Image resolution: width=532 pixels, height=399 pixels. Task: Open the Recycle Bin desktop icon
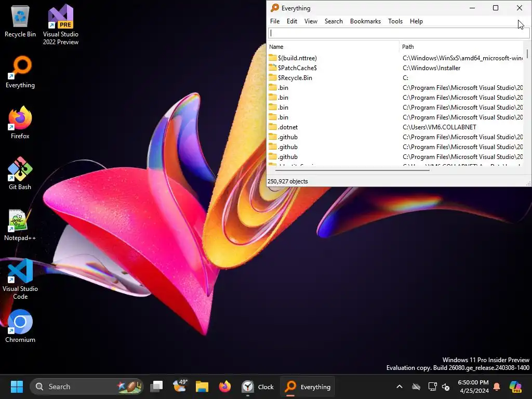pyautogui.click(x=20, y=21)
